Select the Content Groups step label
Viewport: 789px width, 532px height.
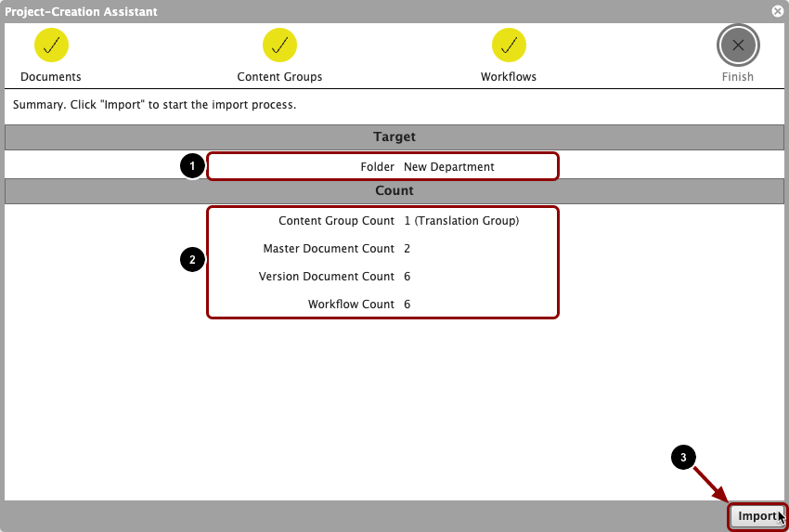click(279, 76)
